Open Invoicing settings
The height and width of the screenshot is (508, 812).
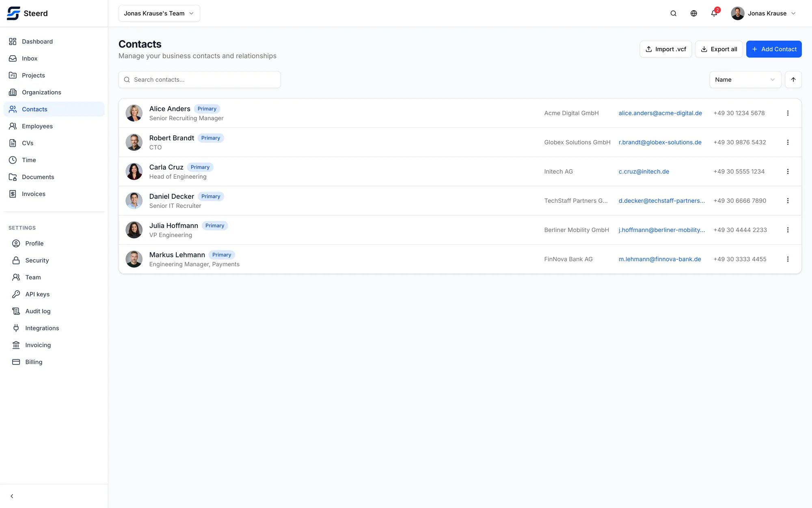(56, 345)
